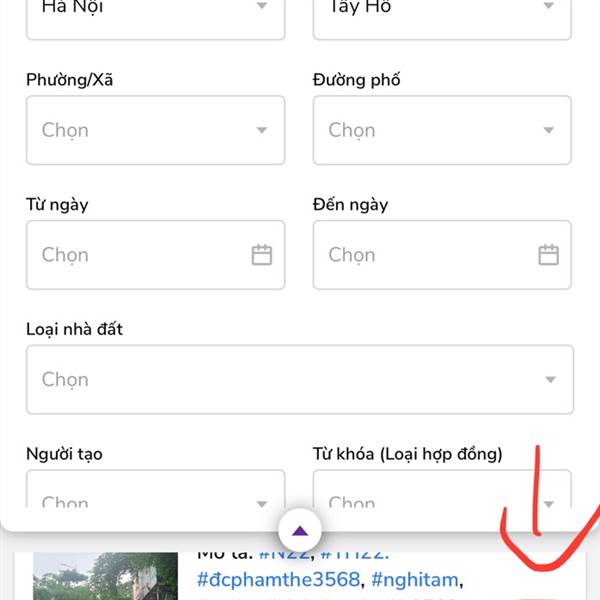Image resolution: width=600 pixels, height=600 pixels.
Task: Expand the Phường/Xã selection box
Action: tap(156, 130)
